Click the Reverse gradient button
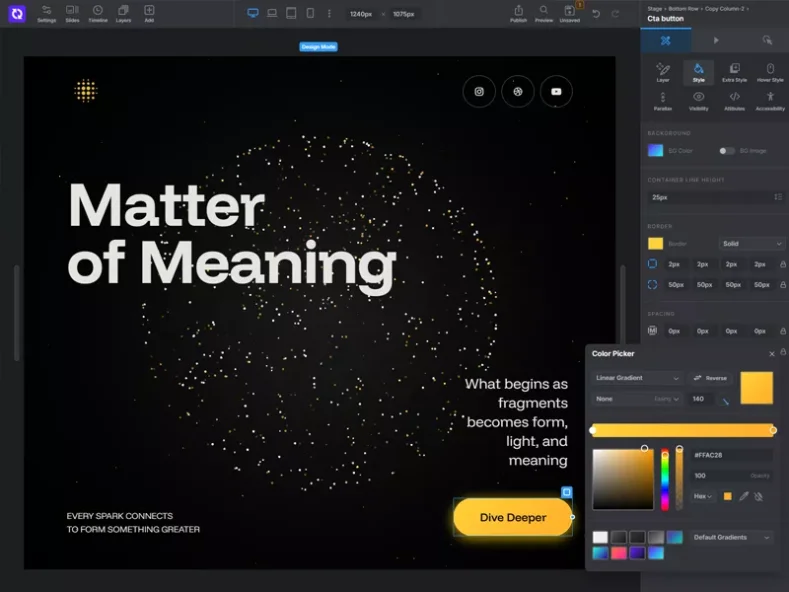The image size is (789, 592). pos(711,378)
